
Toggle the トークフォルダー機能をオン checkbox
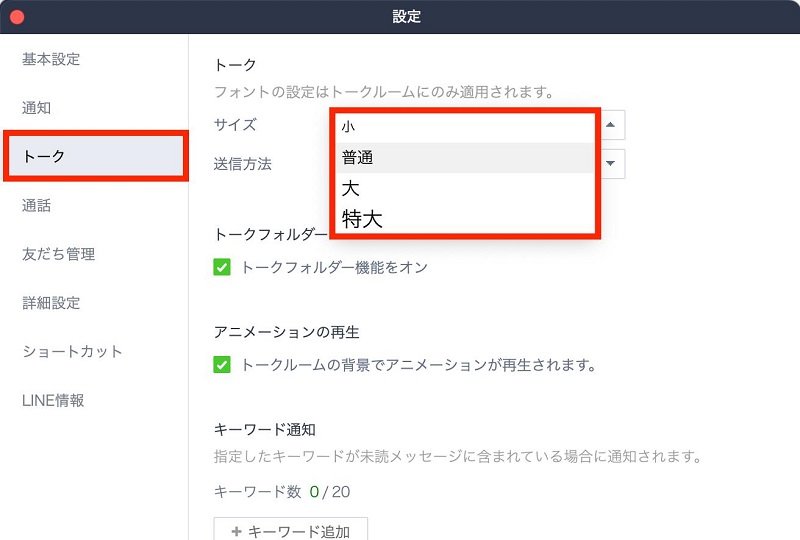222,268
